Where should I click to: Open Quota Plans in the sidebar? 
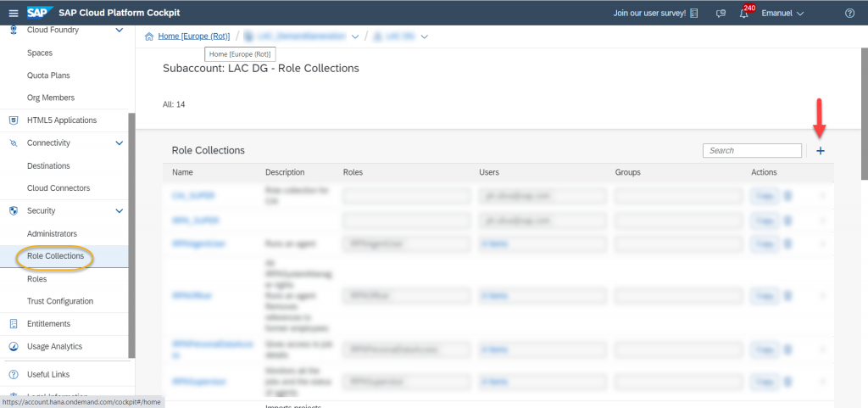tap(48, 75)
